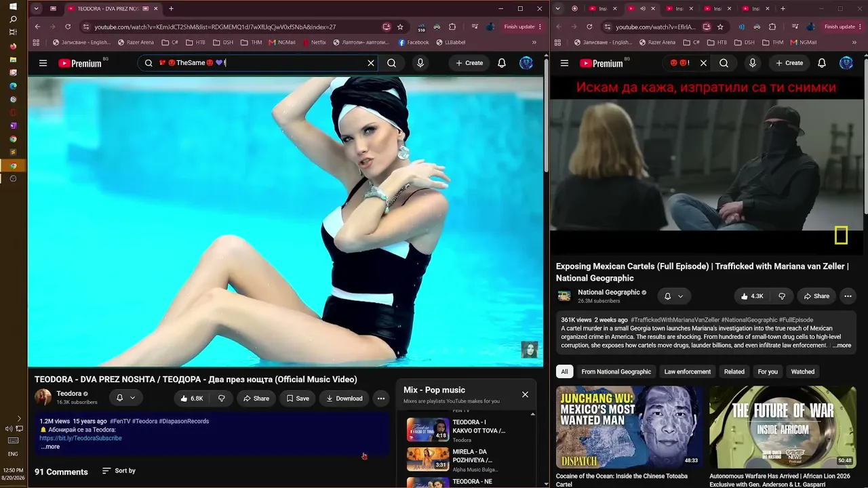
Task: Download the Teodora music video
Action: coord(344,399)
